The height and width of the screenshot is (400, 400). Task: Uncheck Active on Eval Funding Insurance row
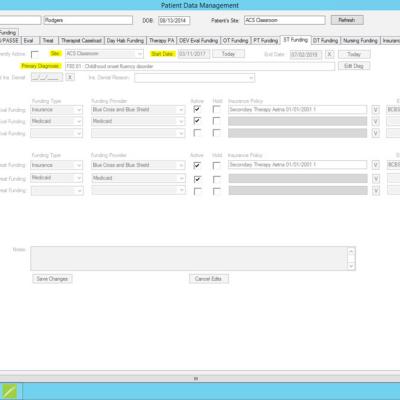click(x=197, y=109)
